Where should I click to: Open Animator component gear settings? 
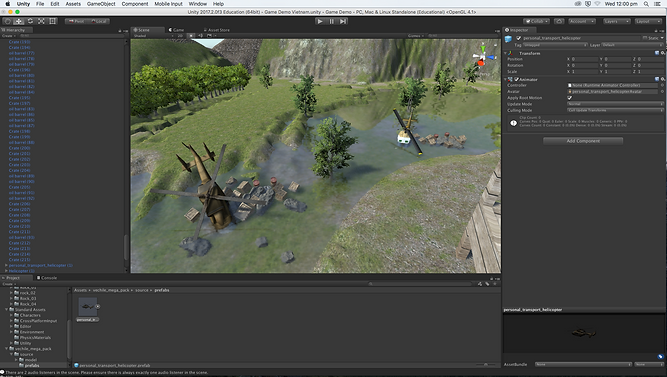click(x=663, y=79)
